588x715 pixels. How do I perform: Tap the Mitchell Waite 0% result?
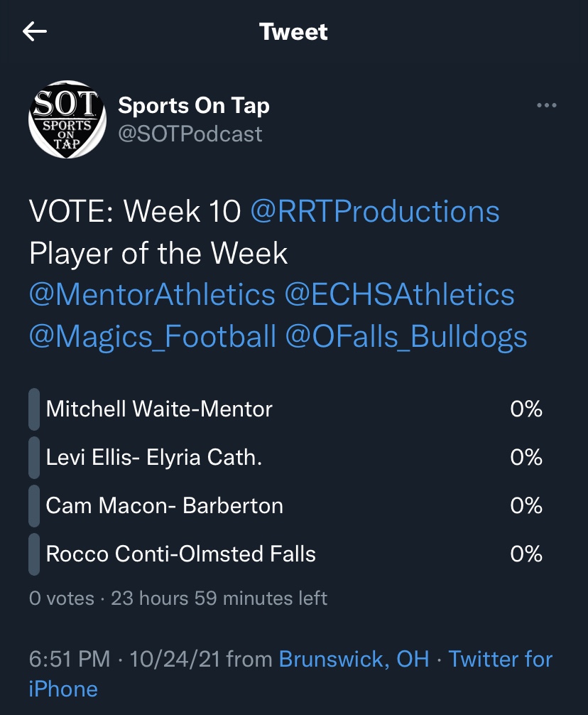526,409
